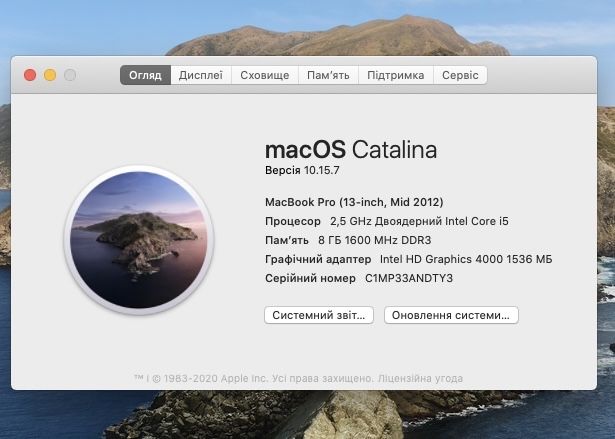The width and height of the screenshot is (615, 439).
Task: Click the Графічний адаптер label
Action: click(318, 259)
